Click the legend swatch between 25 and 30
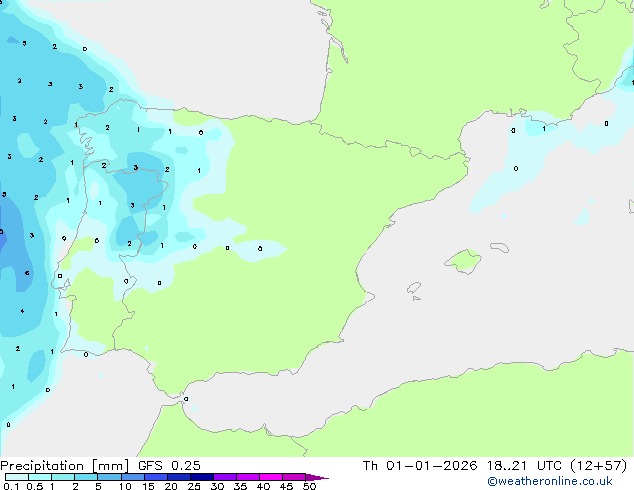The height and width of the screenshot is (490, 634). pos(202,477)
